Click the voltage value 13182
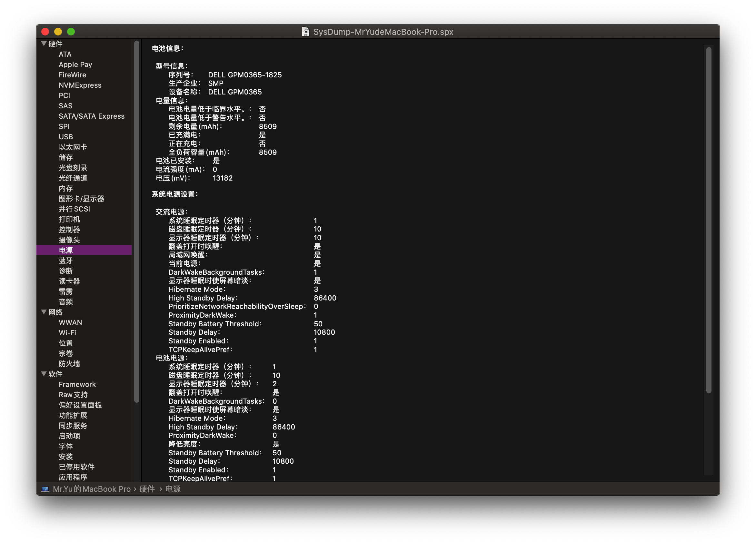Viewport: 756px width, 543px height. click(223, 178)
